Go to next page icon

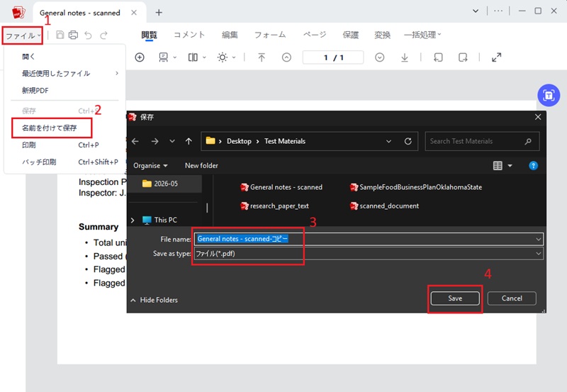point(380,57)
